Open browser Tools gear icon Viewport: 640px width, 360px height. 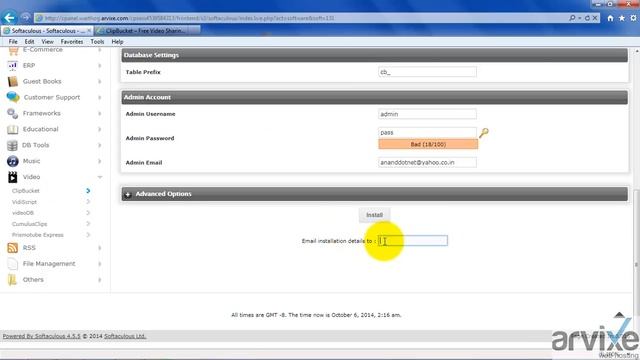click(x=633, y=18)
